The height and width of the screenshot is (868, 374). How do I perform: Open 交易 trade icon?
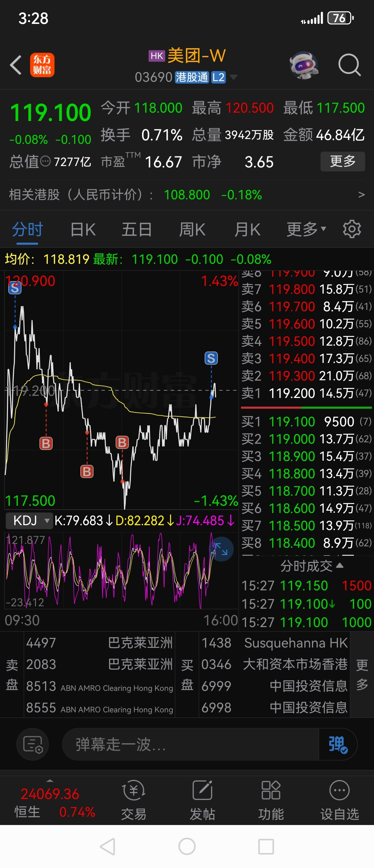134,800
